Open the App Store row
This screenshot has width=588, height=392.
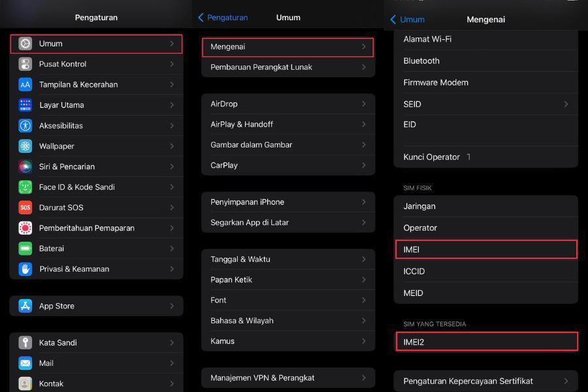click(x=97, y=306)
